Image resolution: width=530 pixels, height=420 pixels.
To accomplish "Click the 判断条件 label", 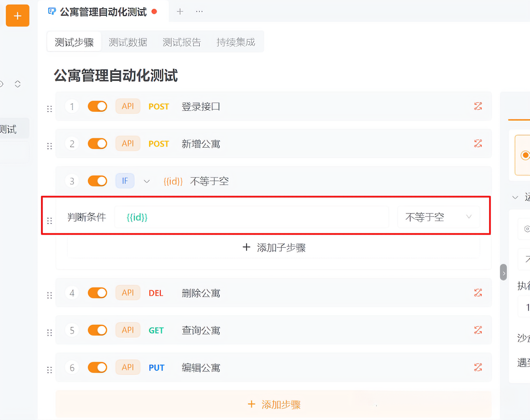I will pos(86,217).
